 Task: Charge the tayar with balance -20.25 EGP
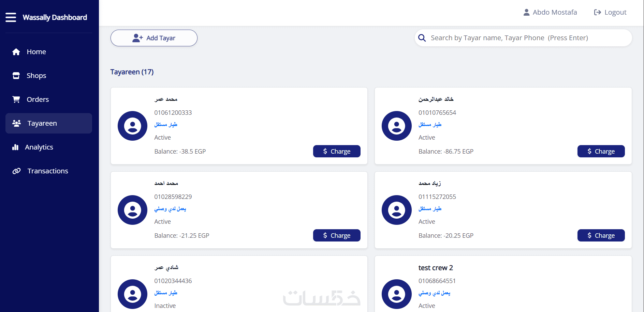[601, 235]
